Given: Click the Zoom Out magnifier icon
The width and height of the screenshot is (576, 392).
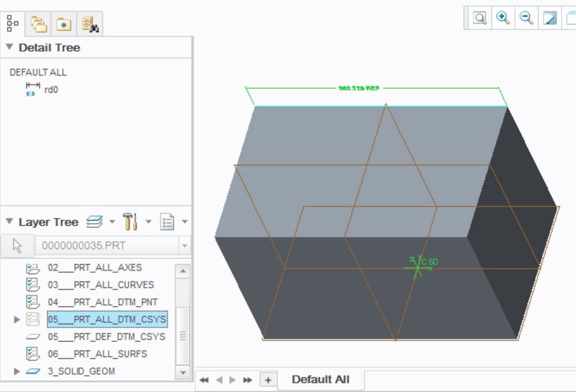Looking at the screenshot, I should 526,18.
